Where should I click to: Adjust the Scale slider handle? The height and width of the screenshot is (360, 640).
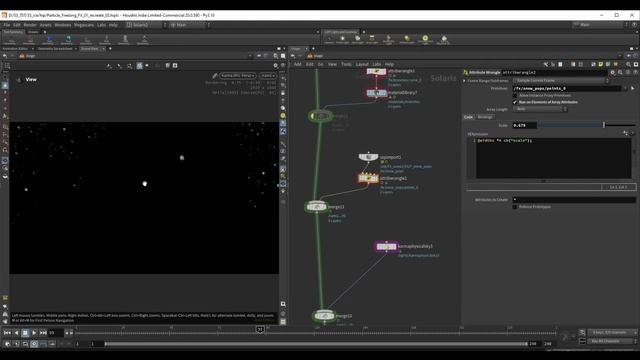tap(604, 125)
